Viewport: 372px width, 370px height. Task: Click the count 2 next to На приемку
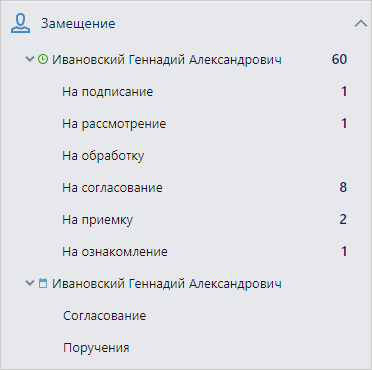tap(343, 219)
